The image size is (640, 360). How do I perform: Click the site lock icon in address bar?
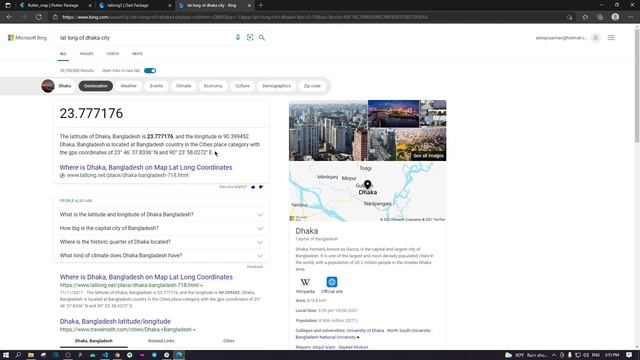click(x=55, y=17)
